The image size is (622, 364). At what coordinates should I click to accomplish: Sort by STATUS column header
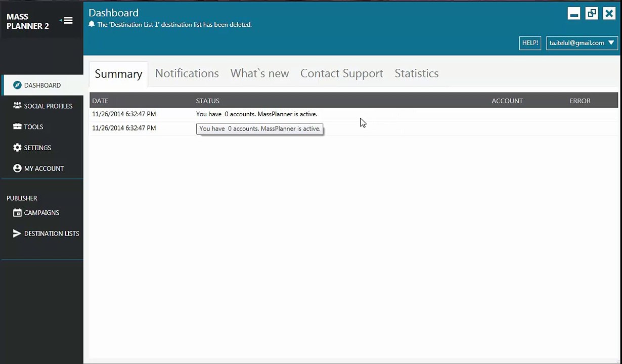(208, 101)
